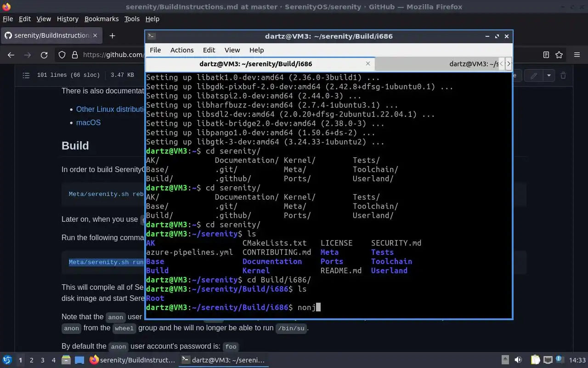Open the Other Linux distributions link
This screenshot has height=368, width=588.
[110, 109]
